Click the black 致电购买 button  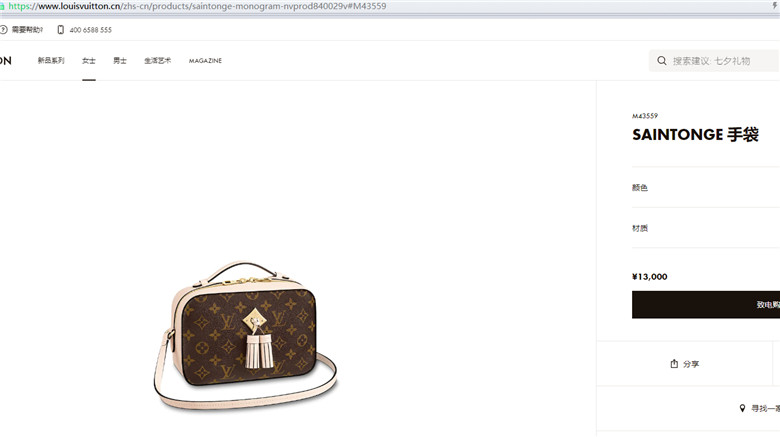tap(706, 305)
